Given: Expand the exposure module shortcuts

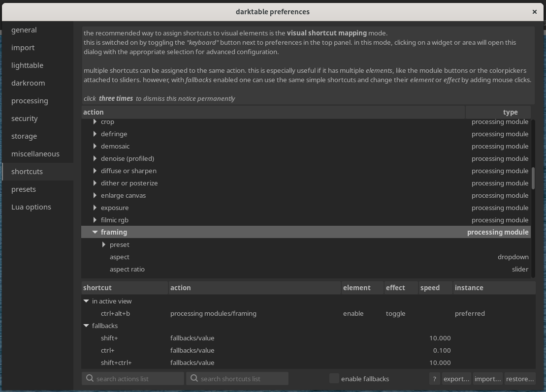Looking at the screenshot, I should [x=95, y=208].
